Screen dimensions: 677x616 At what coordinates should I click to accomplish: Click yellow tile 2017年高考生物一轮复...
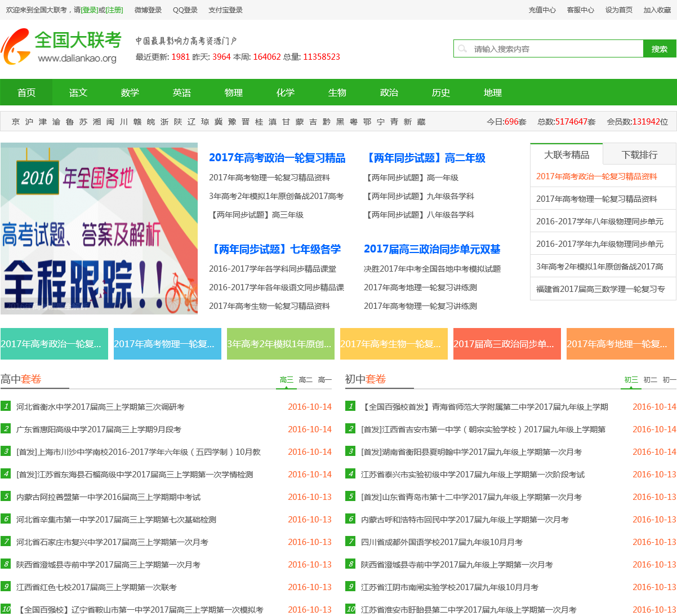click(x=394, y=344)
